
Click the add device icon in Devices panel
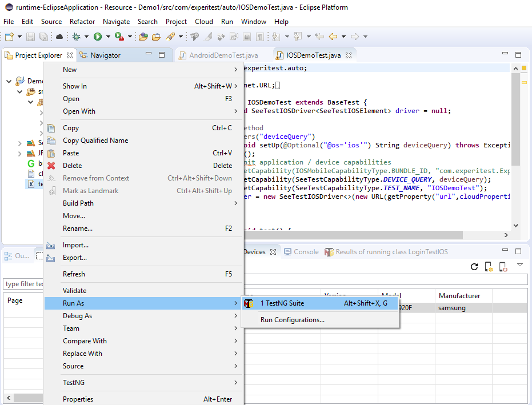click(488, 266)
